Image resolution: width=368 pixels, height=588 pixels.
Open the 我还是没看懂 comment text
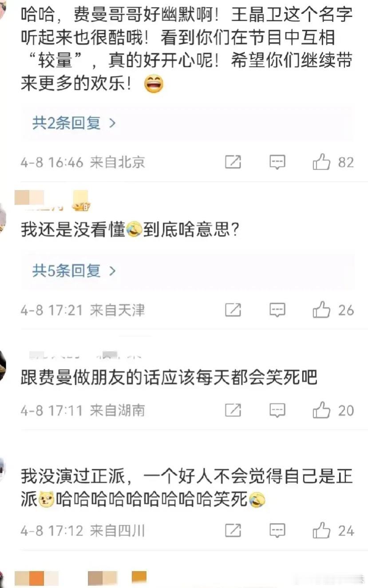pos(130,230)
